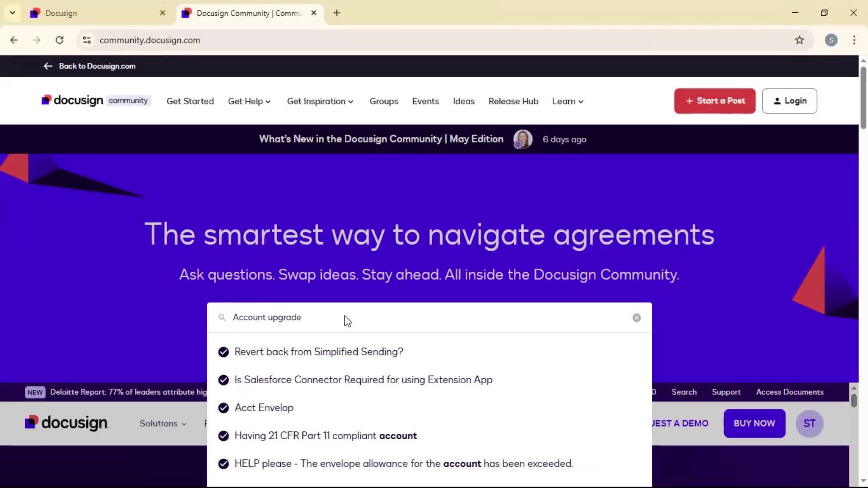Select Having 21 CFR Part 11 compliant account

(x=325, y=436)
